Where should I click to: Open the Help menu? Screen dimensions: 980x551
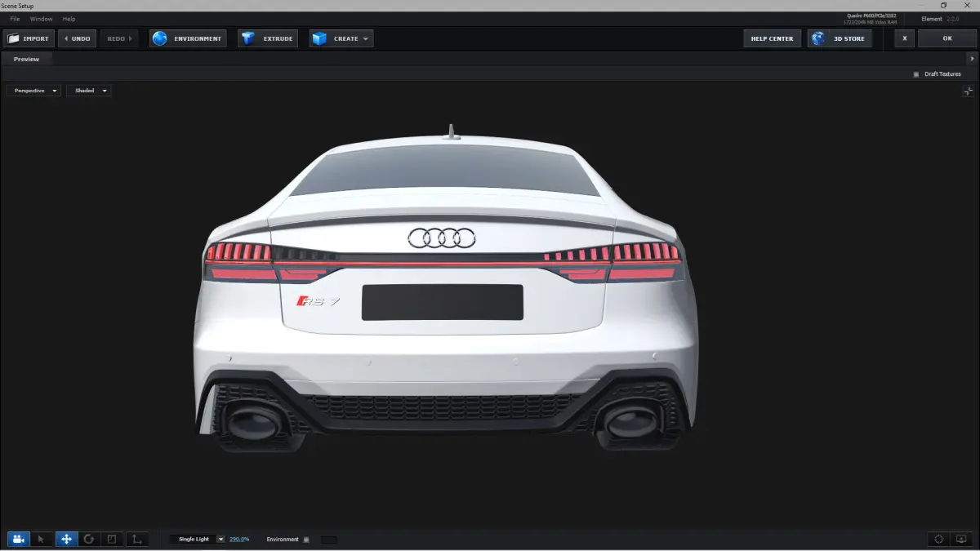(69, 19)
